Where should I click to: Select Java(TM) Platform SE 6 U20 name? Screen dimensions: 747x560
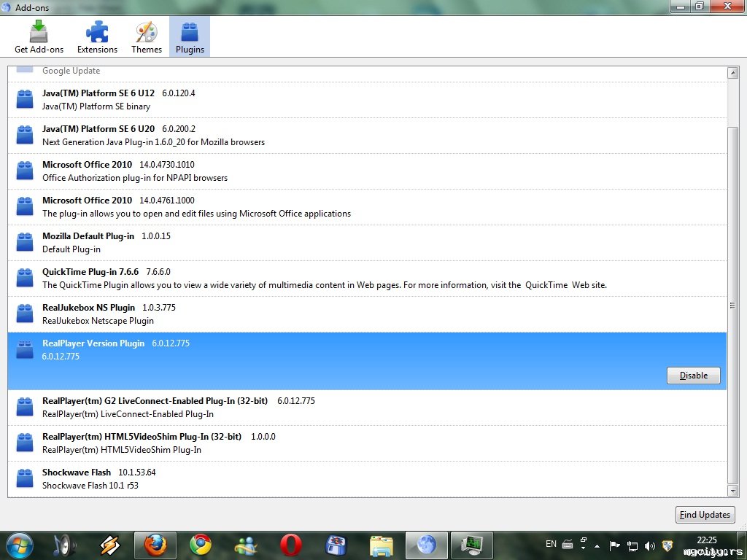click(98, 128)
